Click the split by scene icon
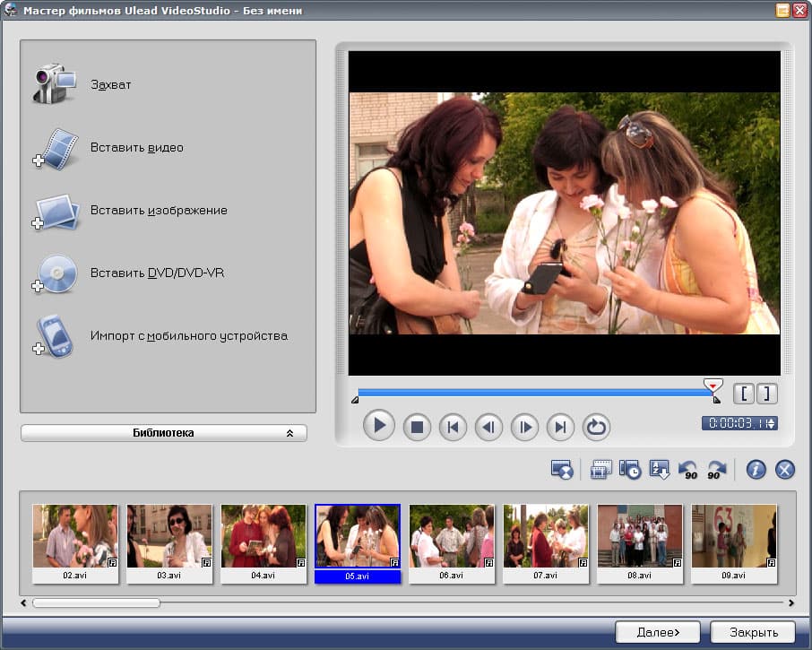 (562, 470)
